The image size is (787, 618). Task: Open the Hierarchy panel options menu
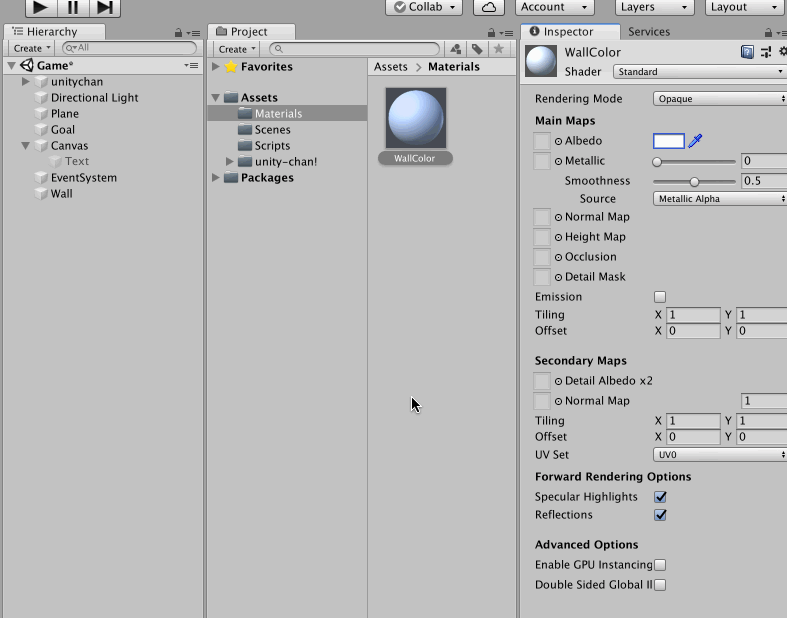(x=193, y=34)
